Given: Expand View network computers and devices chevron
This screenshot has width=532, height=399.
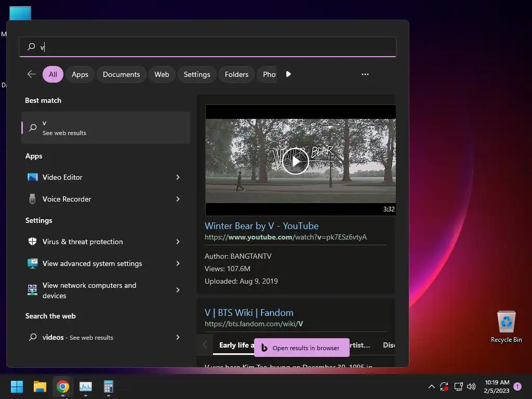Looking at the screenshot, I should [178, 290].
